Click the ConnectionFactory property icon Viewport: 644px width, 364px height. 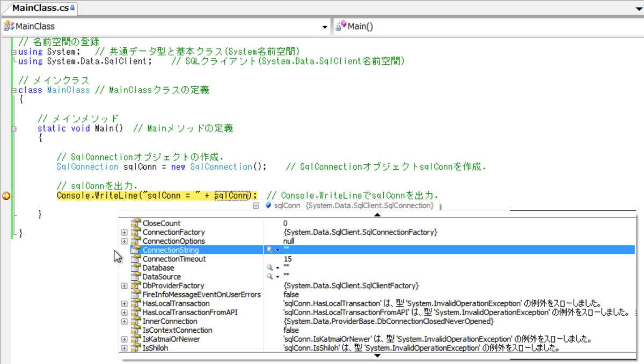tap(136, 232)
